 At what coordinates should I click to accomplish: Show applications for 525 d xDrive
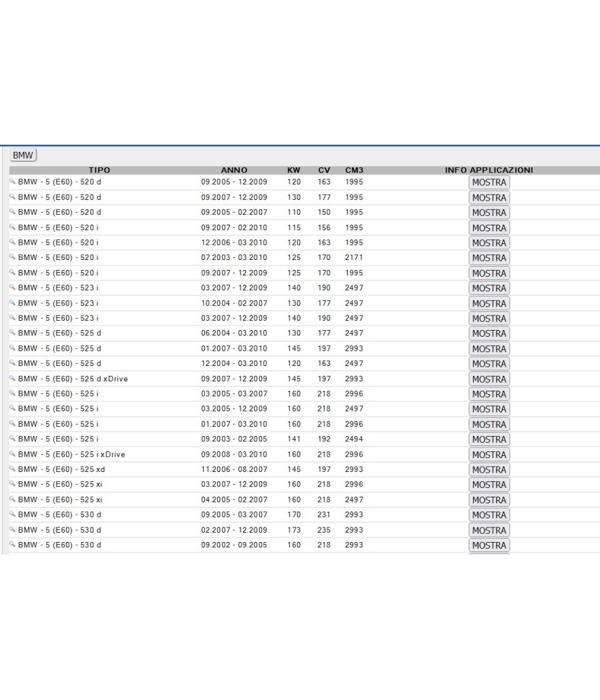click(x=489, y=379)
